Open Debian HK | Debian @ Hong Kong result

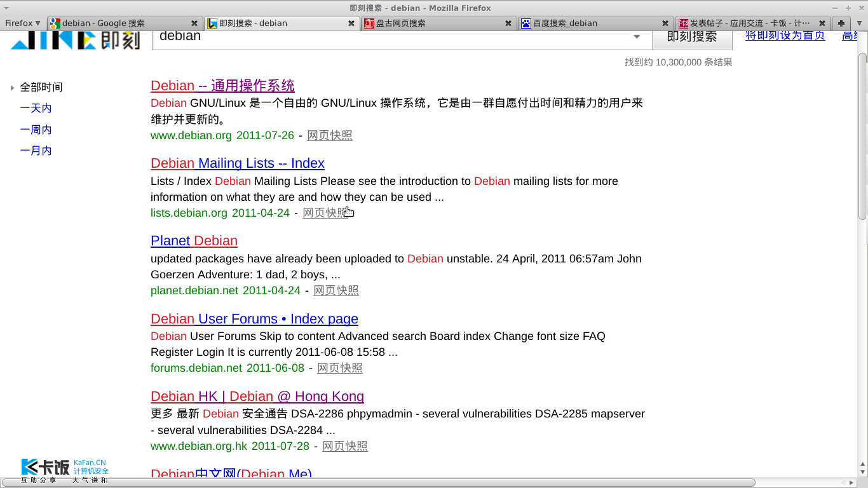(x=257, y=396)
